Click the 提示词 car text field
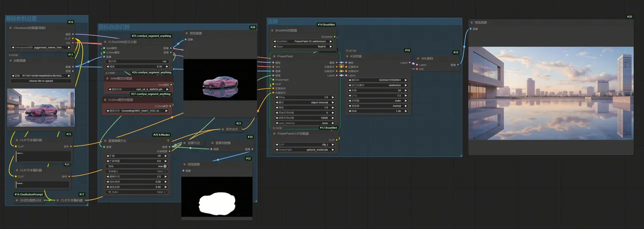Screen dimensions: 644x229 pos(136,61)
